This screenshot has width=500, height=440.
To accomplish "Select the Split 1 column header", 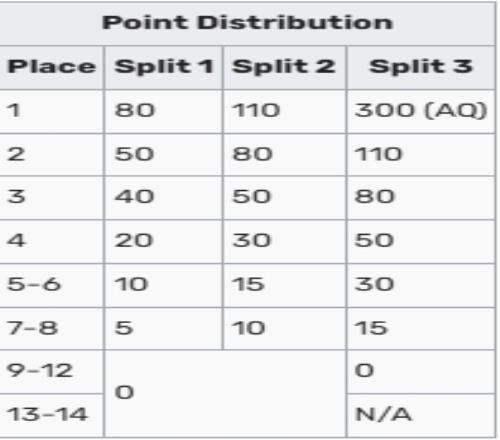I will [x=164, y=66].
